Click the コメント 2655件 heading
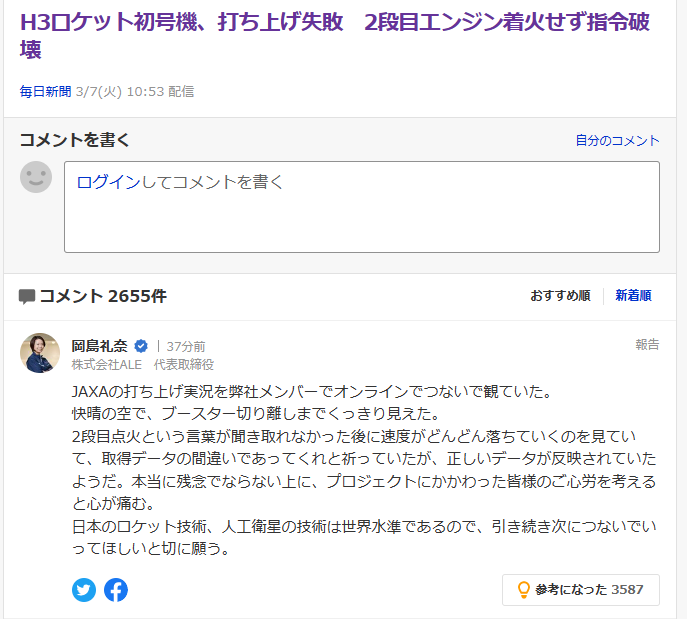 [103, 297]
